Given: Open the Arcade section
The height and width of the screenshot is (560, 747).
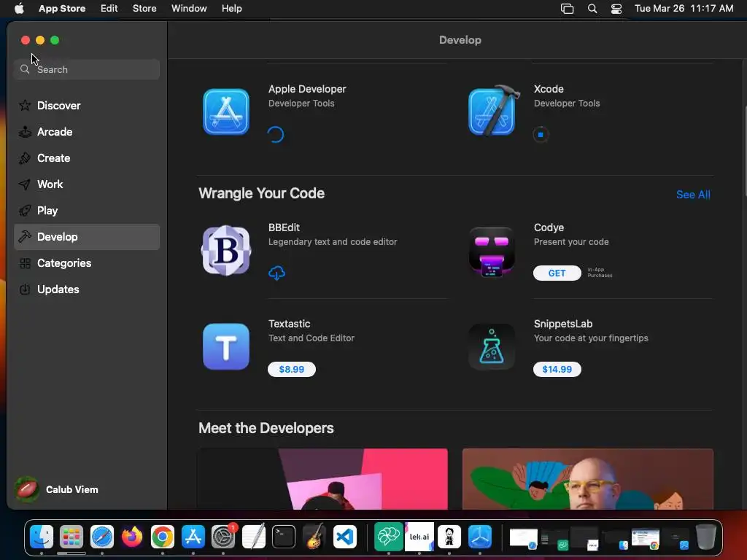Looking at the screenshot, I should click(x=87, y=132).
